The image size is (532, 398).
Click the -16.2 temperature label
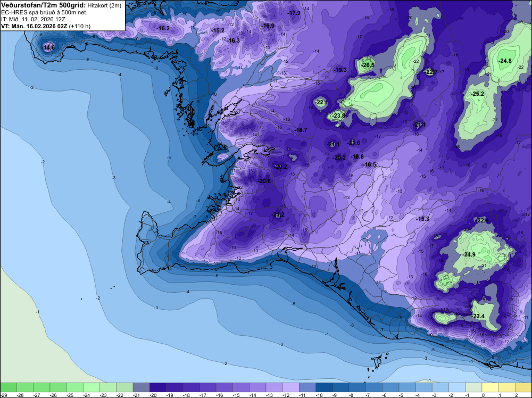[163, 29]
